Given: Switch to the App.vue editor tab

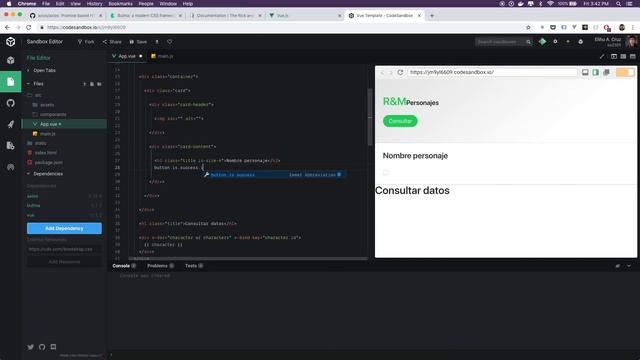Looking at the screenshot, I should (x=126, y=56).
